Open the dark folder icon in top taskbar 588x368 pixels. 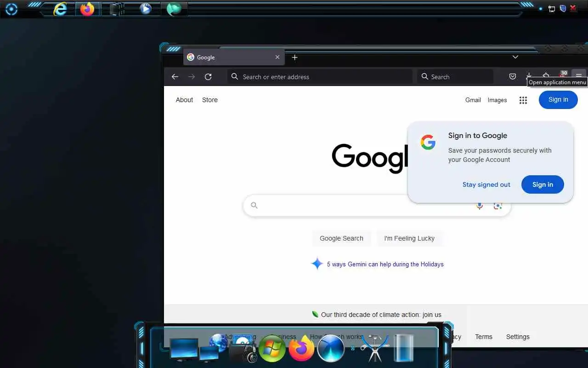click(x=117, y=9)
